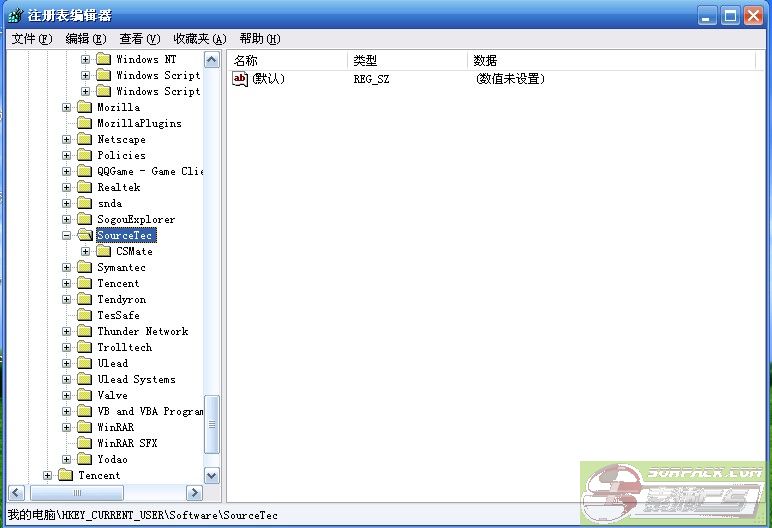Select the open SourceTec folder icon
The height and width of the screenshot is (528, 772).
click(85, 235)
